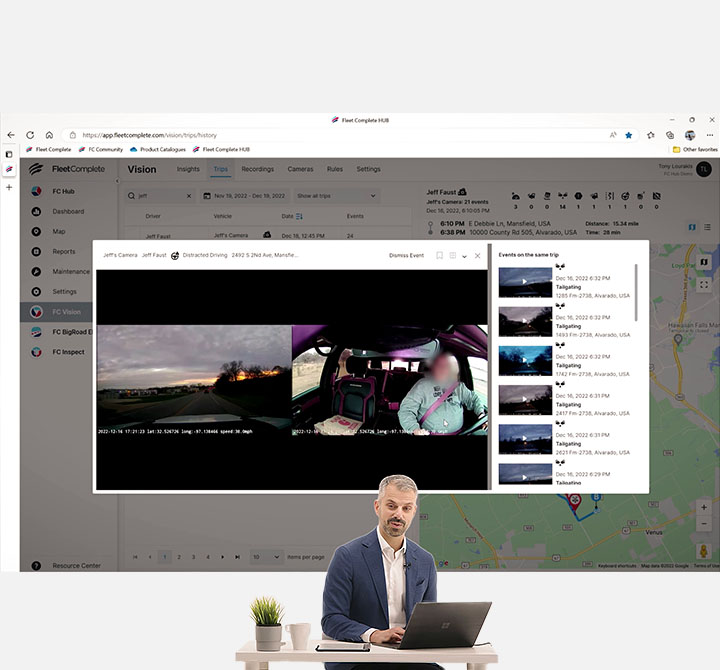Open the FC Community bookmark

(101, 149)
